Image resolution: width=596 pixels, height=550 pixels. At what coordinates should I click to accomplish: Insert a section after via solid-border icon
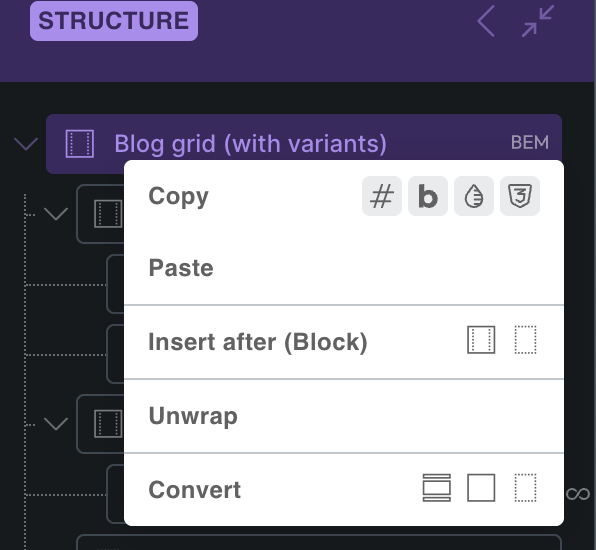(x=481, y=340)
